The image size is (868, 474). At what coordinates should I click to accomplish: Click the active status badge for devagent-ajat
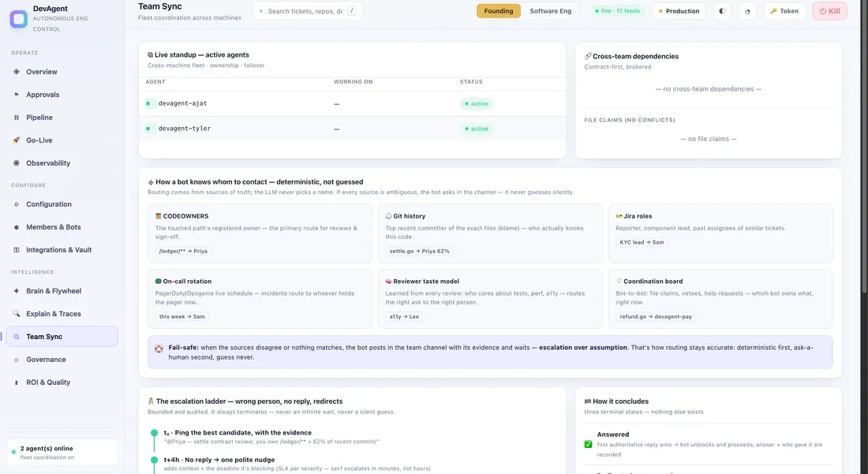(477, 103)
